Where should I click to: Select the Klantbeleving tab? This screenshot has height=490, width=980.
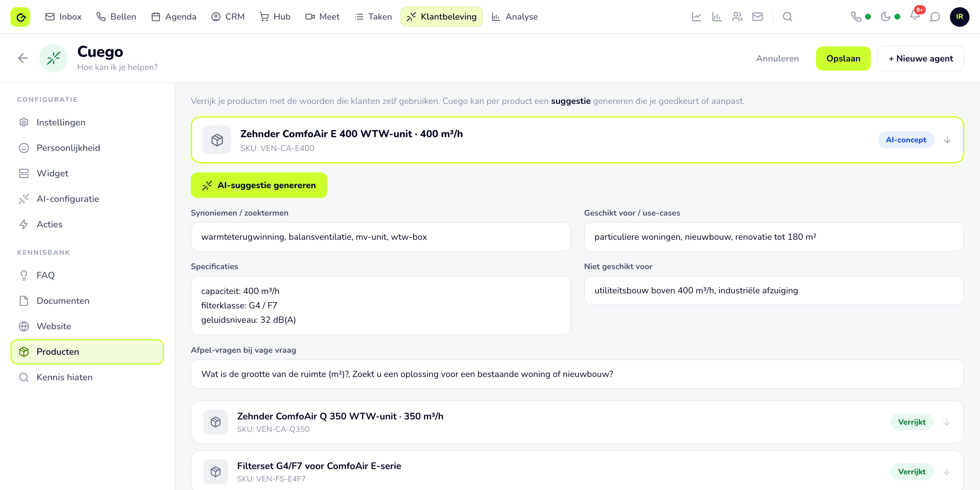pos(441,17)
